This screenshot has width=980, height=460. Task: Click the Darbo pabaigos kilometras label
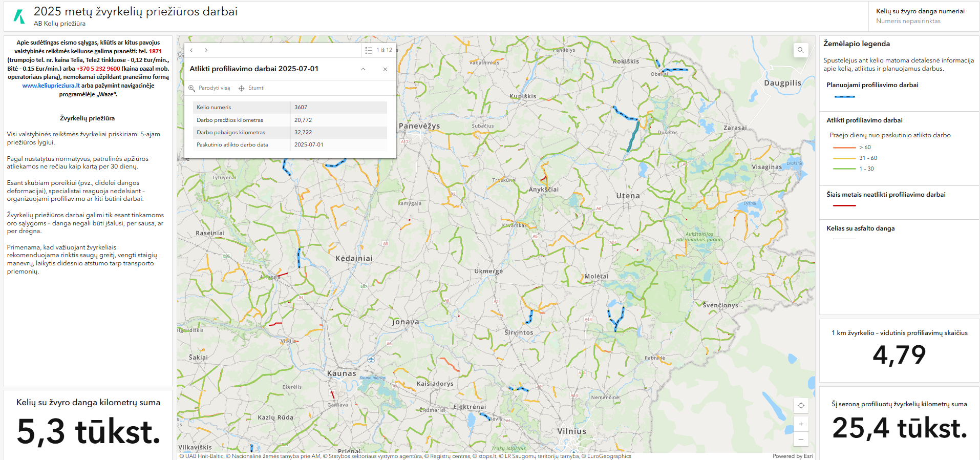tap(231, 132)
